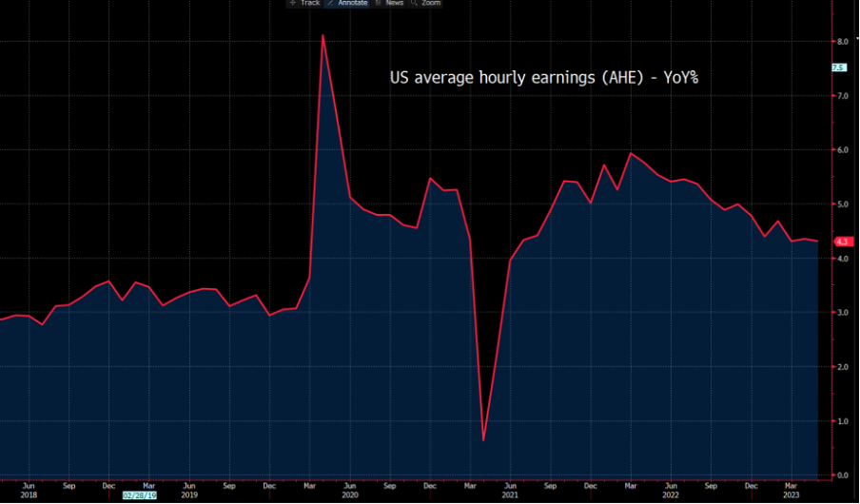Click the 1.0 y-axis label

[843, 421]
